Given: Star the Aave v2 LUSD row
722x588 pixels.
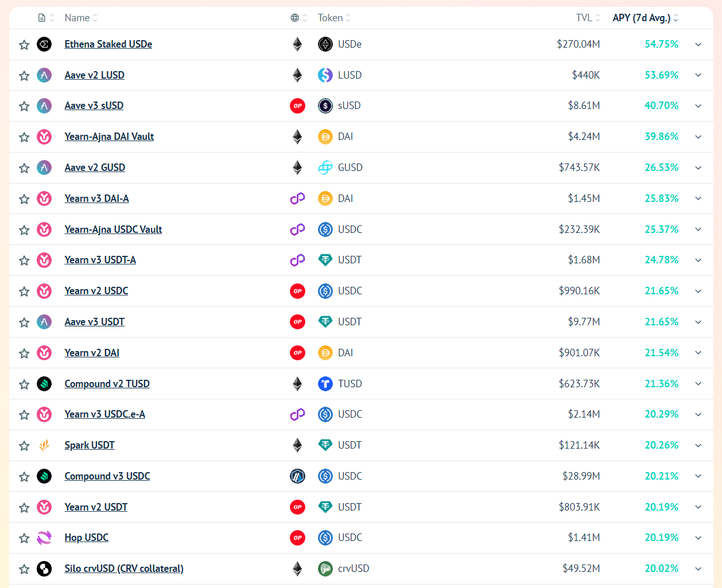Looking at the screenshot, I should click(24, 76).
